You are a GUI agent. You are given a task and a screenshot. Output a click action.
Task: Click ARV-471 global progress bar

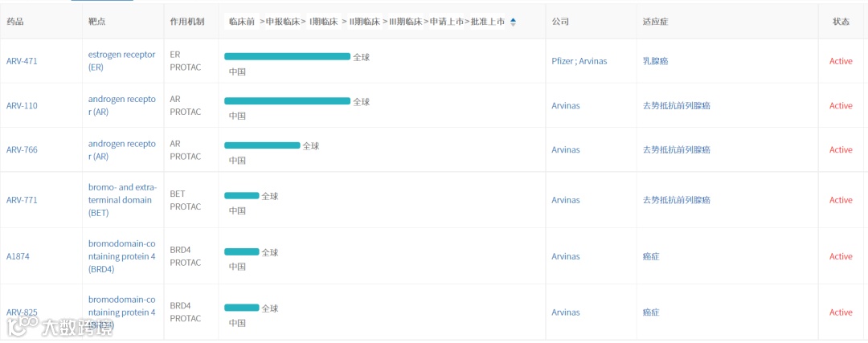point(287,56)
